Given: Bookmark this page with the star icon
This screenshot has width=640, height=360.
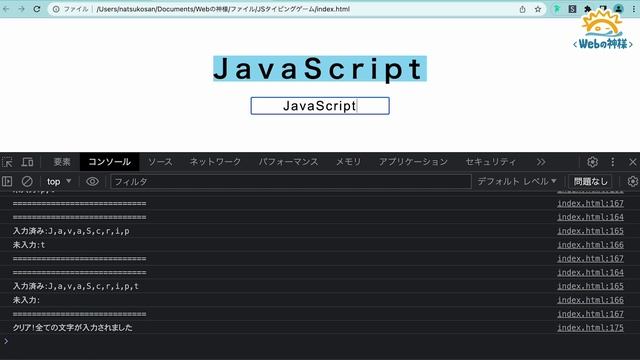Looking at the screenshot, I should tap(538, 9).
